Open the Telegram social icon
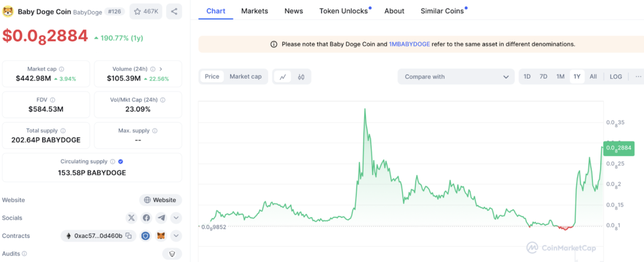Viewport: 644px width, 262px height. (x=162, y=218)
